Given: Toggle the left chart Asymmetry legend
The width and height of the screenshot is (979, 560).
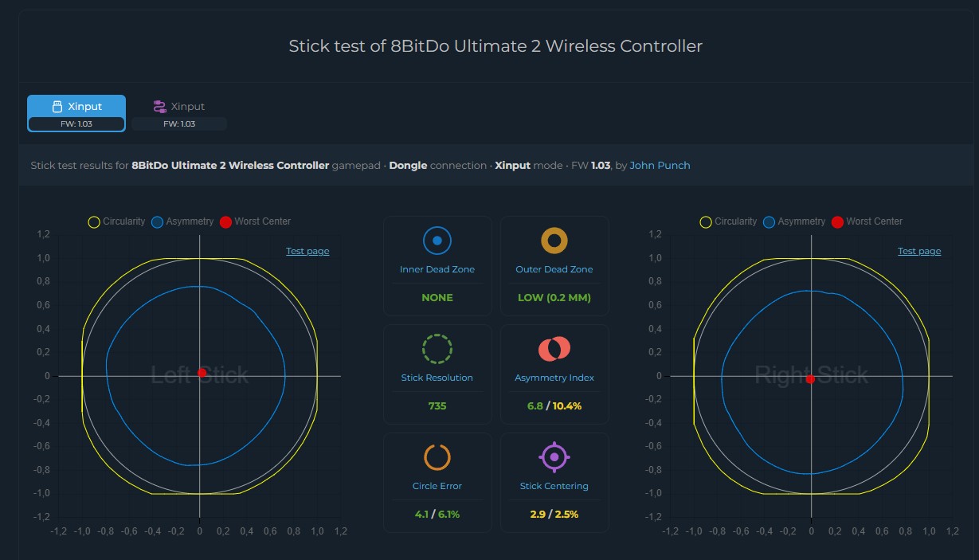Looking at the screenshot, I should (x=182, y=221).
